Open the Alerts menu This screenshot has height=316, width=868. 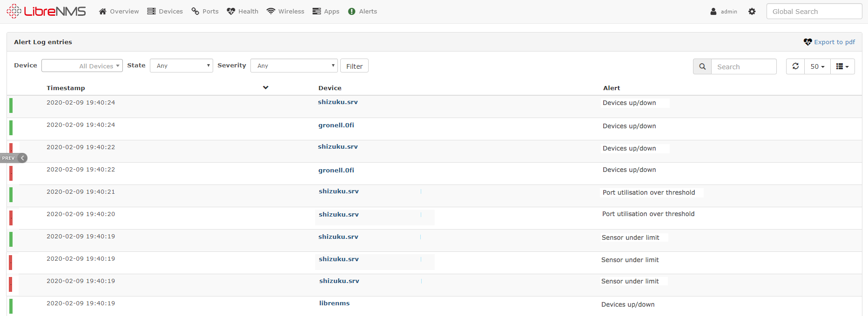(363, 12)
